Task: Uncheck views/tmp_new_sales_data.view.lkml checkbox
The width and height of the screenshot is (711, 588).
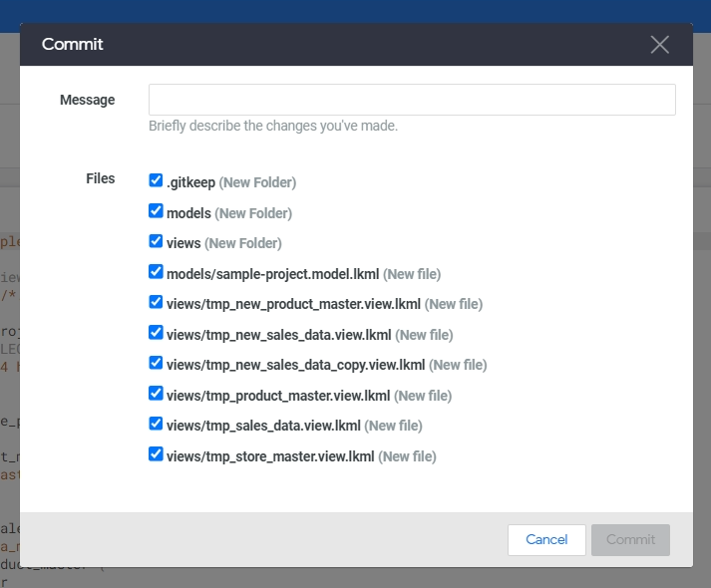Action: point(156,333)
